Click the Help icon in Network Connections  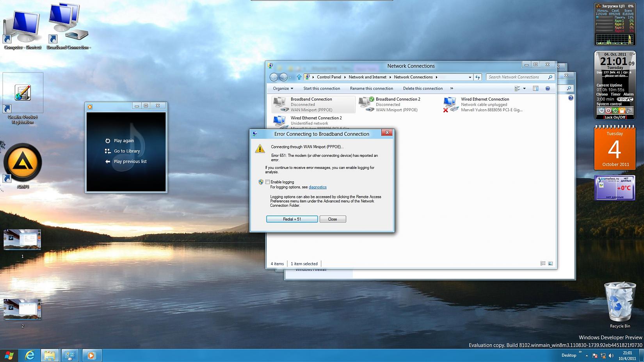(x=548, y=89)
